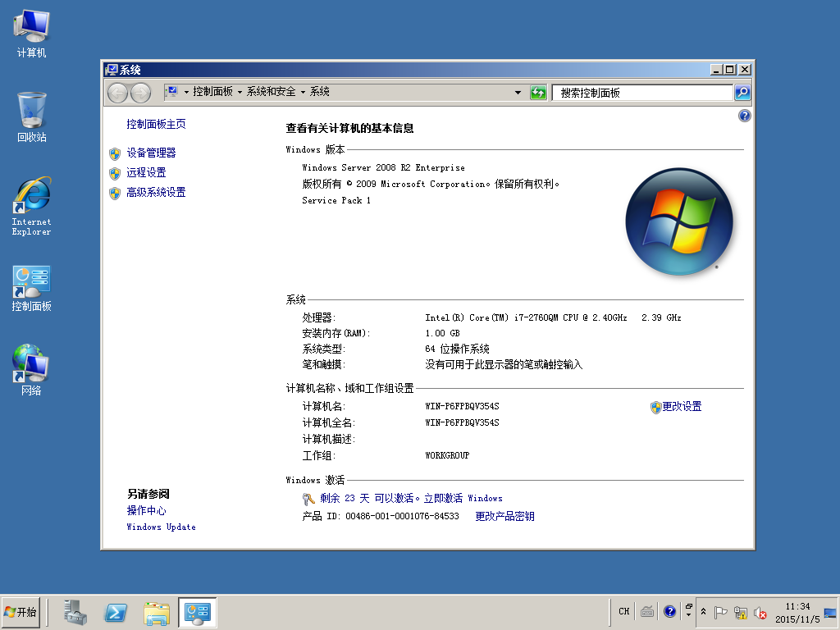Image resolution: width=840 pixels, height=630 pixels.
Task: Open 控制面板主页 link
Action: pos(156,125)
